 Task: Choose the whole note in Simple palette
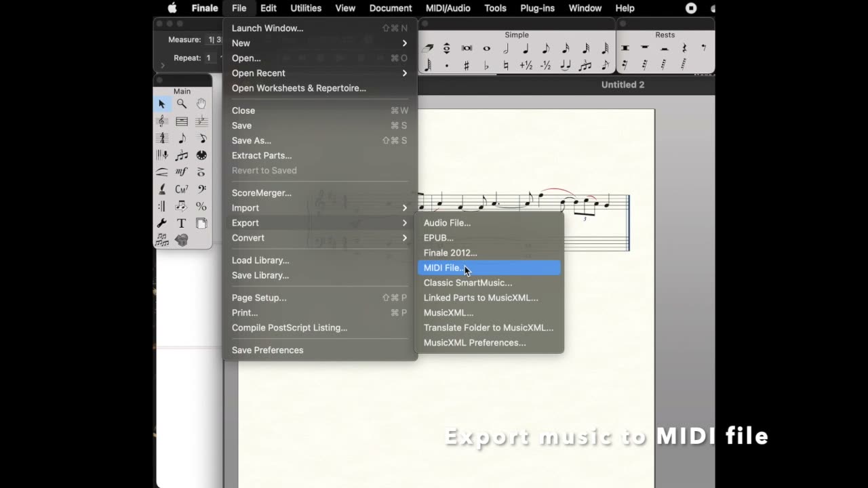click(x=486, y=48)
